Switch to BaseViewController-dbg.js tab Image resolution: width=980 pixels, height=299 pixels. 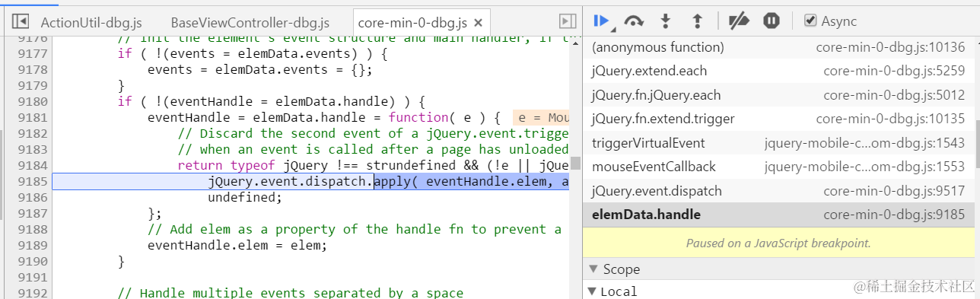coord(251,22)
